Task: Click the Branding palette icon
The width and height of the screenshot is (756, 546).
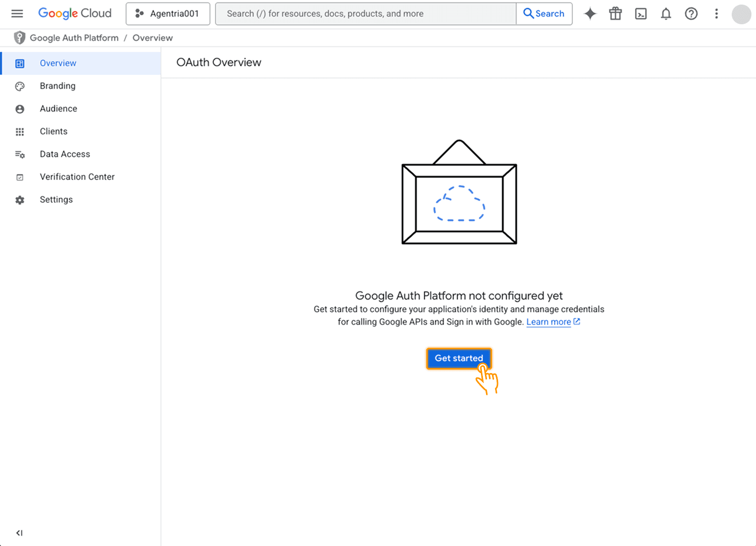Action: (20, 86)
